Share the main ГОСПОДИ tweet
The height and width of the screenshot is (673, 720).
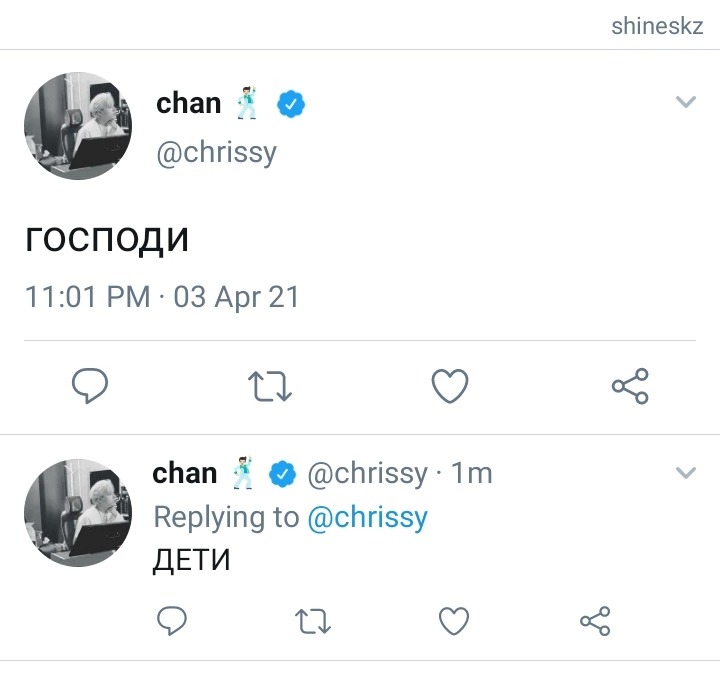(x=630, y=386)
